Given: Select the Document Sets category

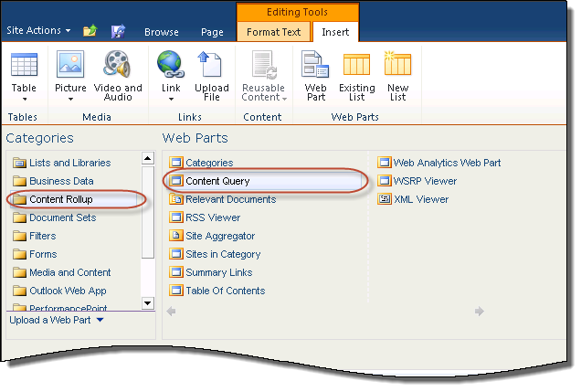Looking at the screenshot, I should pos(55,217).
